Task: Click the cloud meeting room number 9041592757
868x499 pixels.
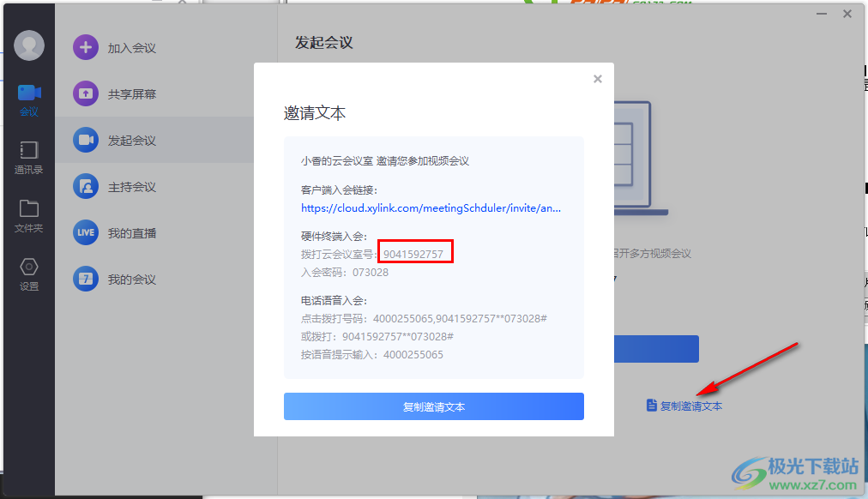Action: tap(413, 254)
